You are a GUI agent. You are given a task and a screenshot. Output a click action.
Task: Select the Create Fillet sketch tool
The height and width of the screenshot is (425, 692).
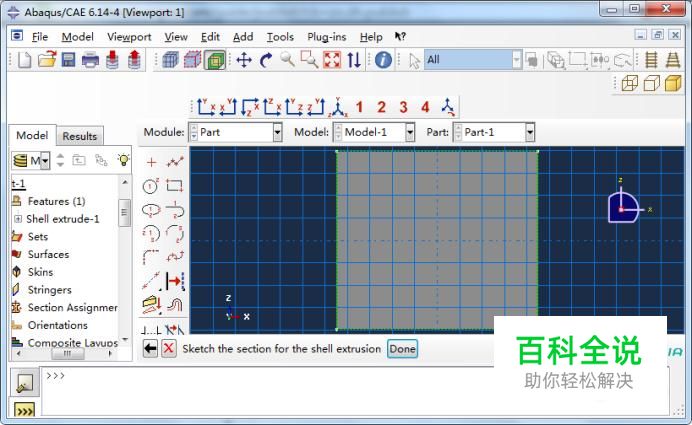(x=150, y=257)
